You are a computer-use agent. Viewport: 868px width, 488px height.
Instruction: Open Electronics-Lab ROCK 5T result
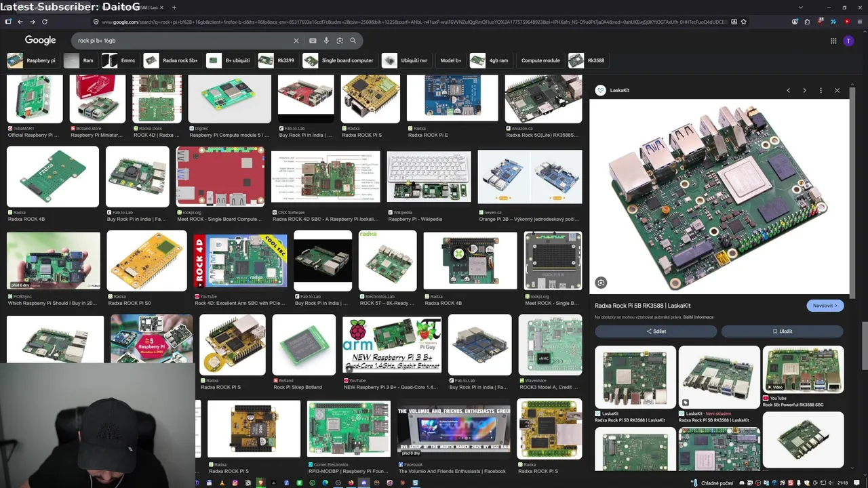point(388,261)
